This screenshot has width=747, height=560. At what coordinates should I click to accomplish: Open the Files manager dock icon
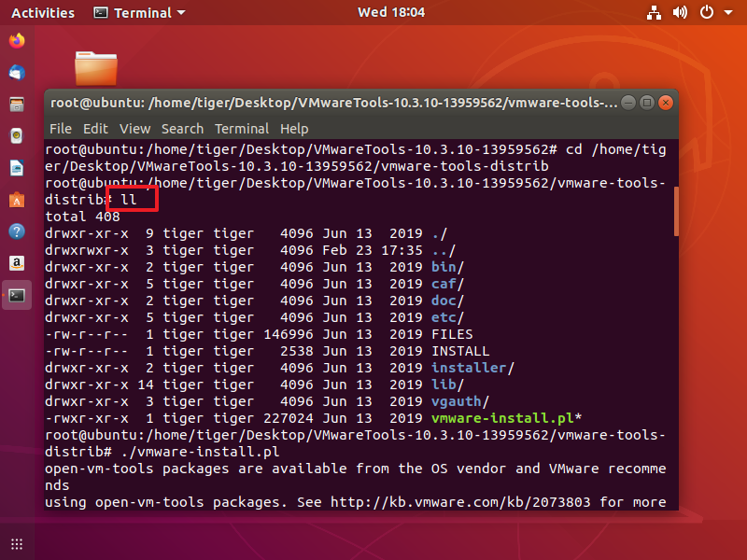tap(17, 105)
